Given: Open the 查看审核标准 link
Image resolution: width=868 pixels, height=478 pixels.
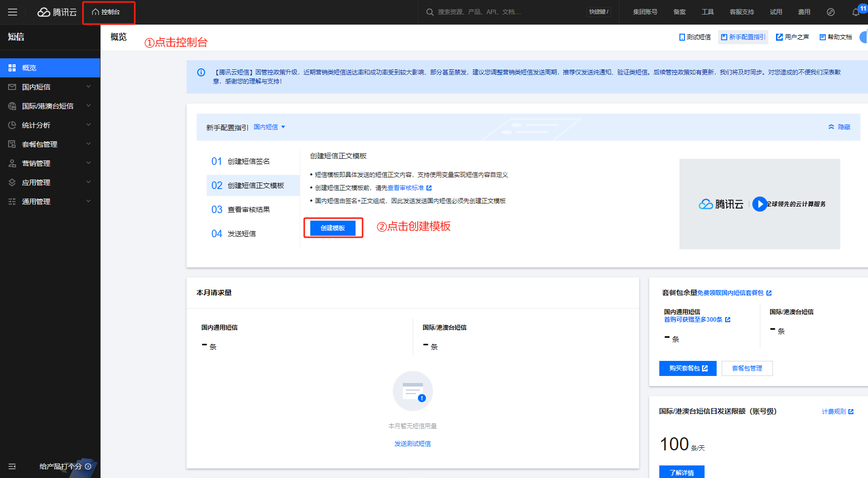Looking at the screenshot, I should point(406,188).
